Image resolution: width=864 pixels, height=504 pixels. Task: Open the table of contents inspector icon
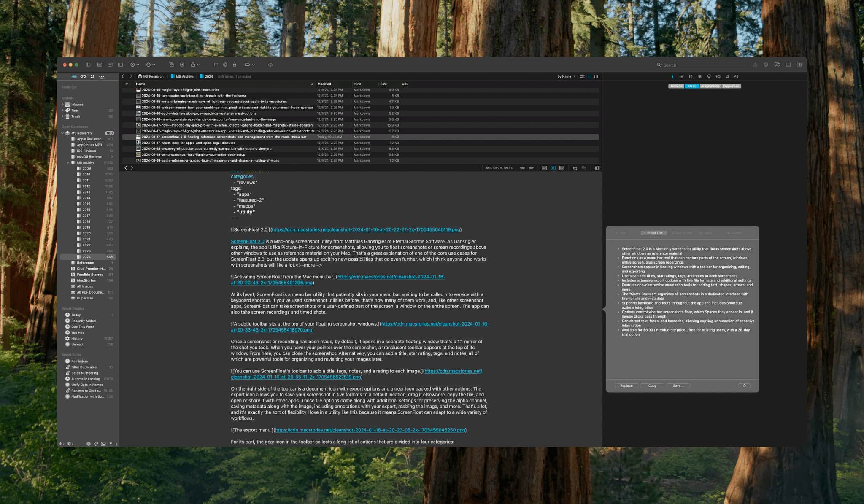(x=681, y=76)
